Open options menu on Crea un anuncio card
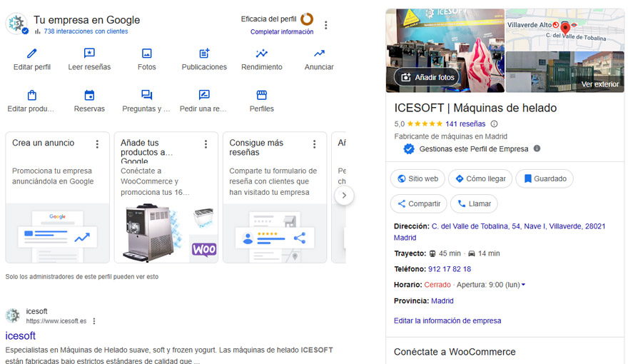 tap(98, 144)
